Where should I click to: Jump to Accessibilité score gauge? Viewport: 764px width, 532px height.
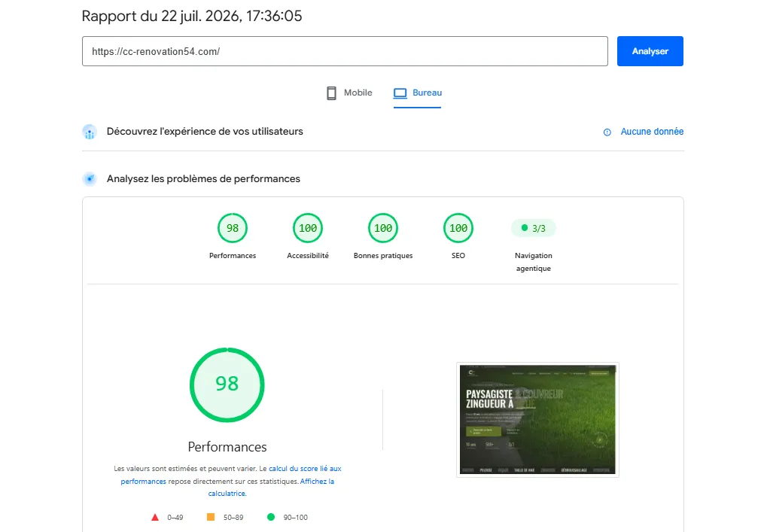click(307, 228)
